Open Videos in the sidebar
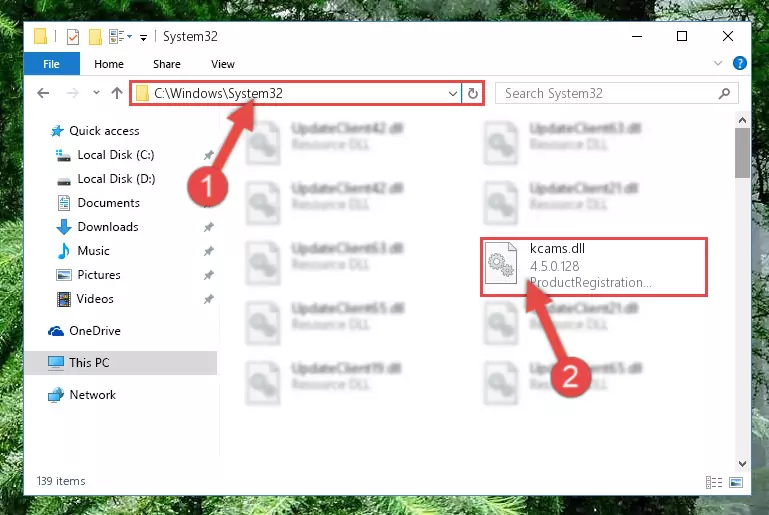The width and height of the screenshot is (769, 515). coord(95,299)
